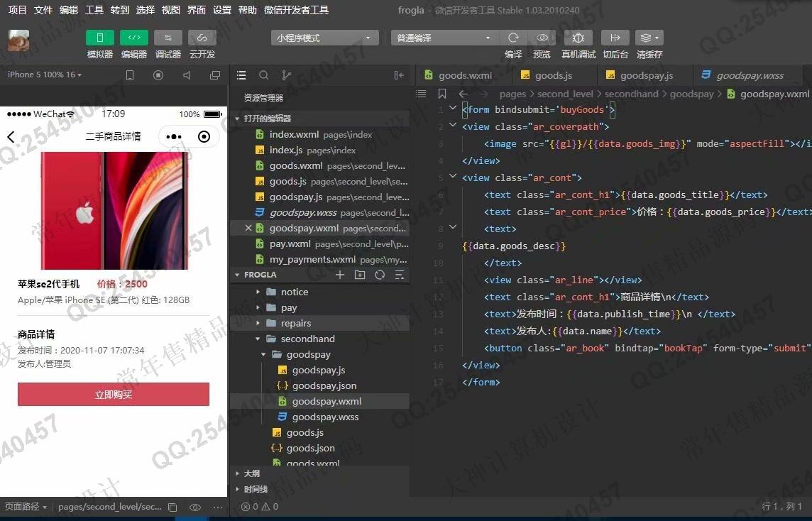
Task: Click the editor bookmark icon
Action: click(441, 94)
